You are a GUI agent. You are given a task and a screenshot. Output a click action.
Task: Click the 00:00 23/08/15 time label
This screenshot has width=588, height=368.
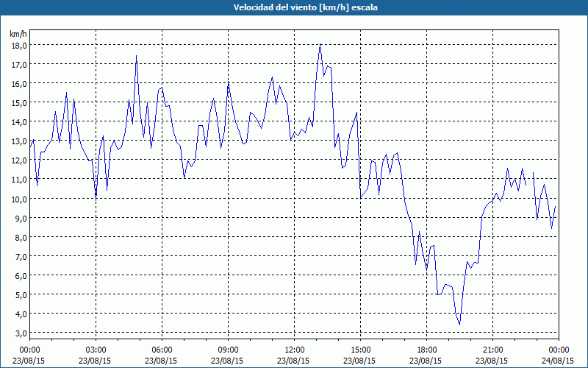(29, 355)
